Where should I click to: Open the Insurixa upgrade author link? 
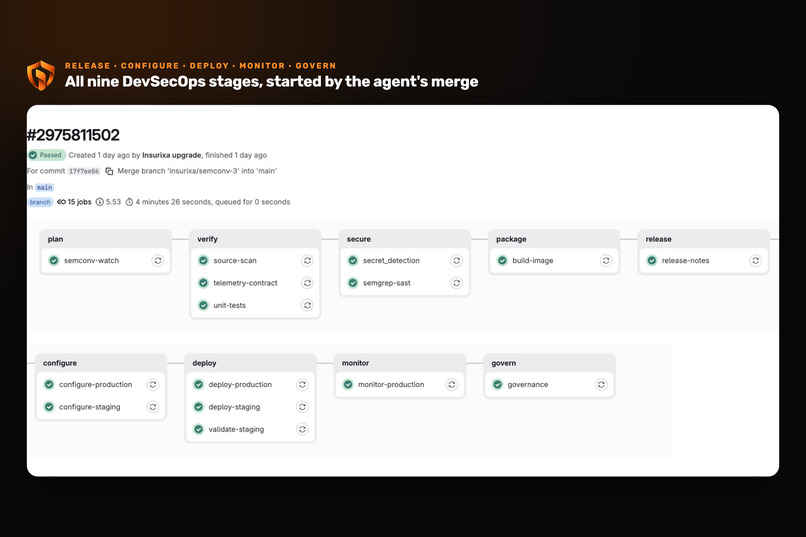pos(172,155)
